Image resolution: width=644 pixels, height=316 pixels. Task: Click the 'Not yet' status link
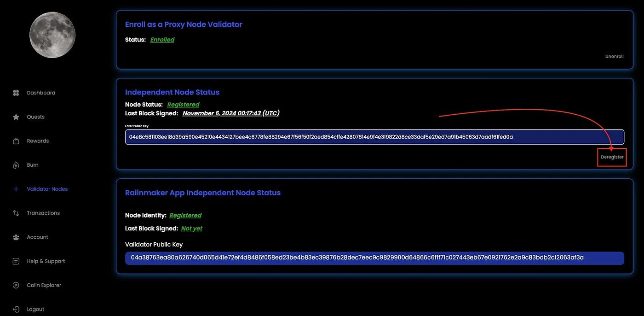pos(192,228)
